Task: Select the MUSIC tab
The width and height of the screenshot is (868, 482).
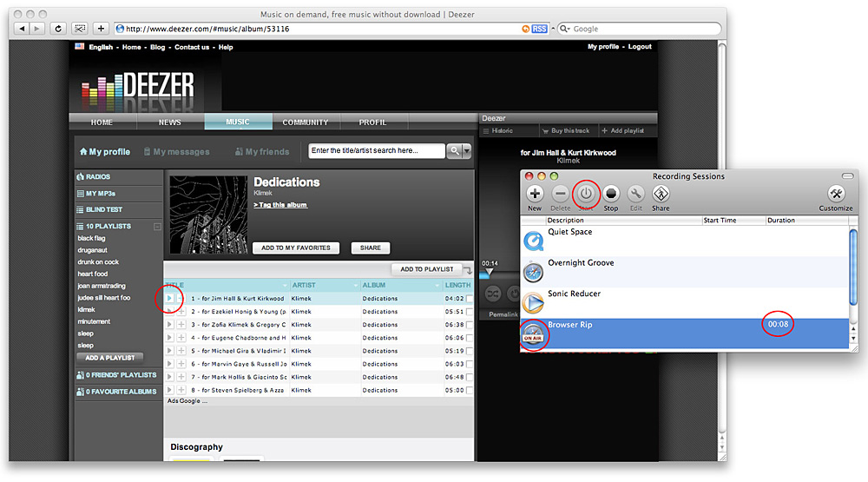Action: pyautogui.click(x=238, y=122)
